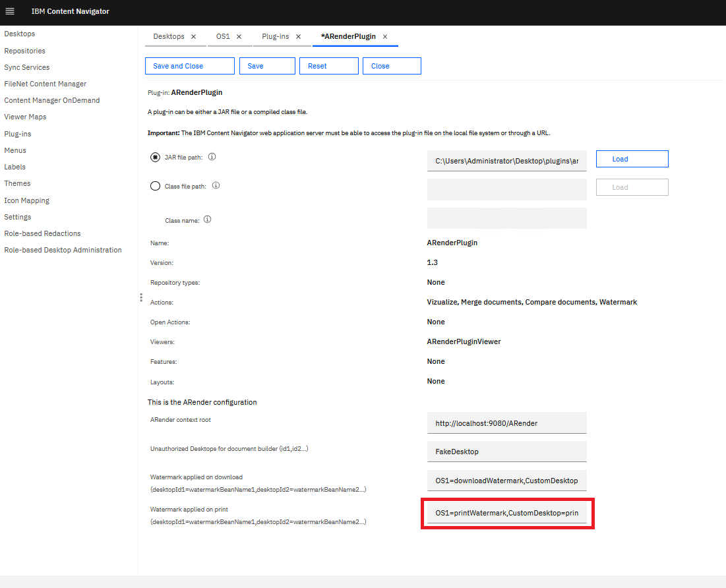Select the JAR file path radio button
Viewport: 726px width, 588px height.
(155, 158)
